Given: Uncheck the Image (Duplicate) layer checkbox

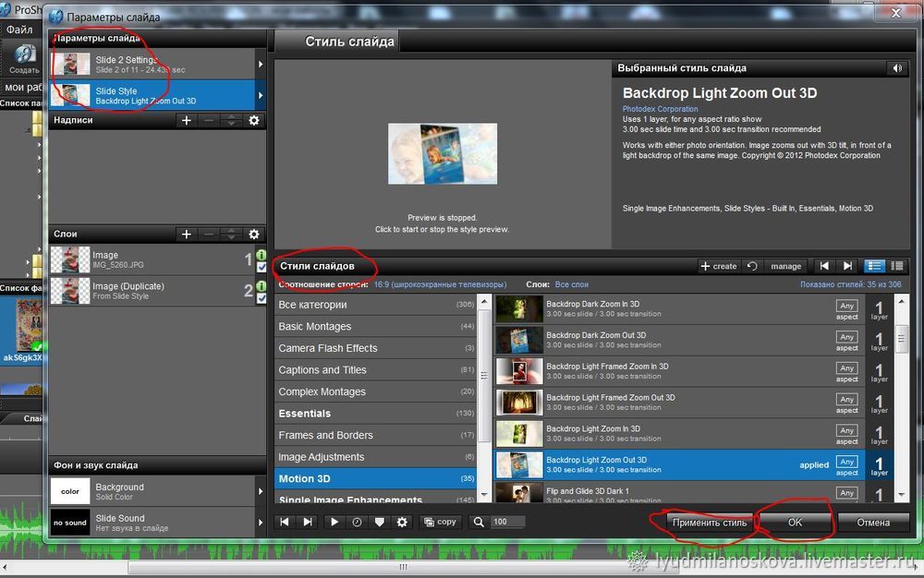Looking at the screenshot, I should 261,298.
